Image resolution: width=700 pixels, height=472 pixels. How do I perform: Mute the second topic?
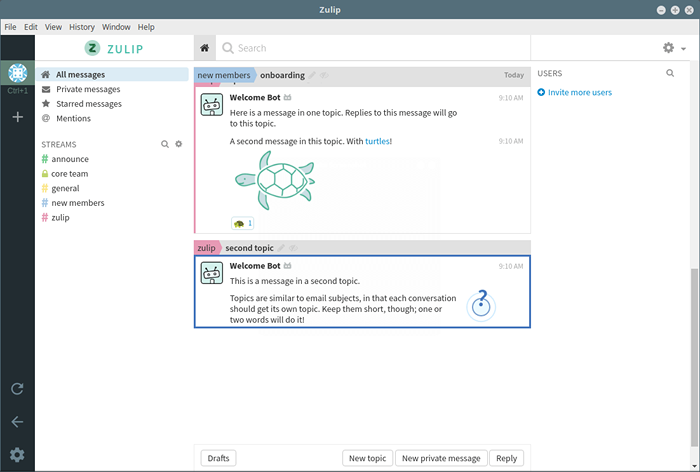(x=293, y=248)
